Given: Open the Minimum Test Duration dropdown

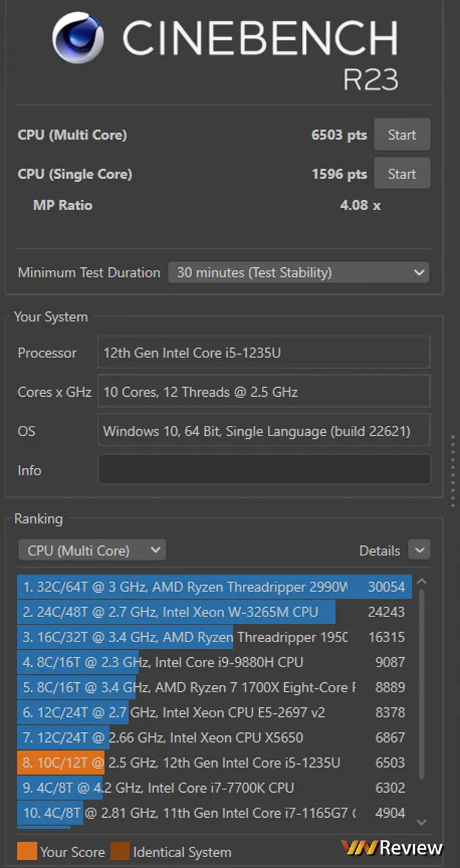Looking at the screenshot, I should pos(299,273).
